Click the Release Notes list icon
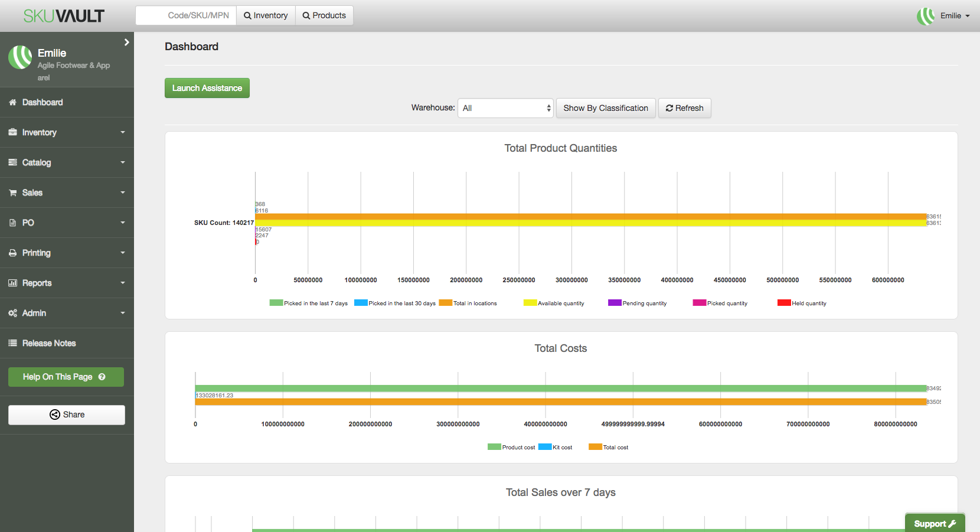 (x=12, y=343)
